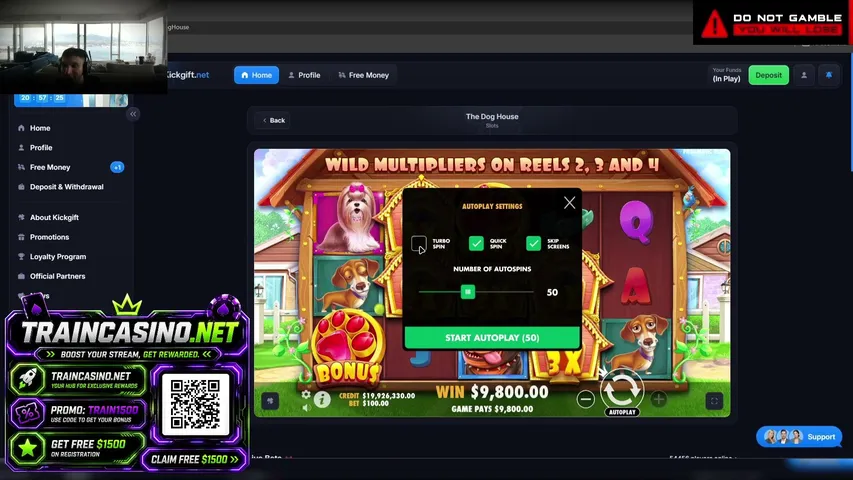
Task: Click The Dog House game title
Action: (492, 116)
